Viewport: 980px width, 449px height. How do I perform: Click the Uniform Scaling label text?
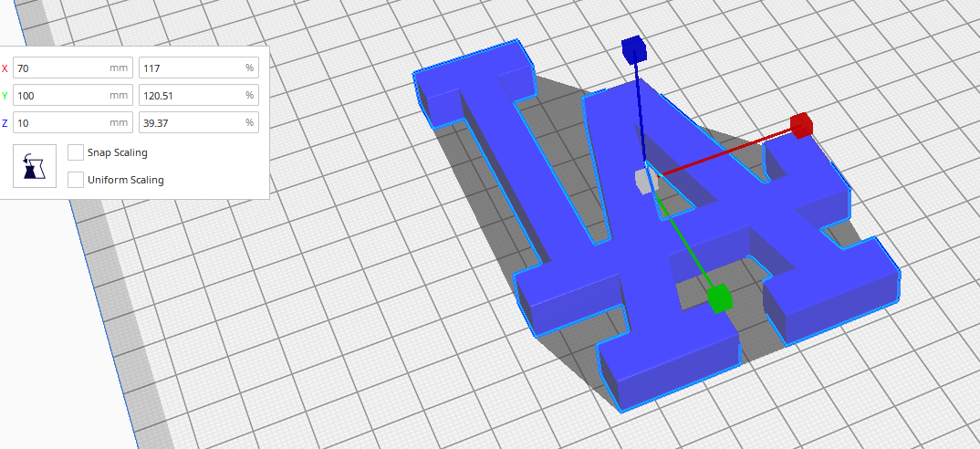[x=126, y=180]
